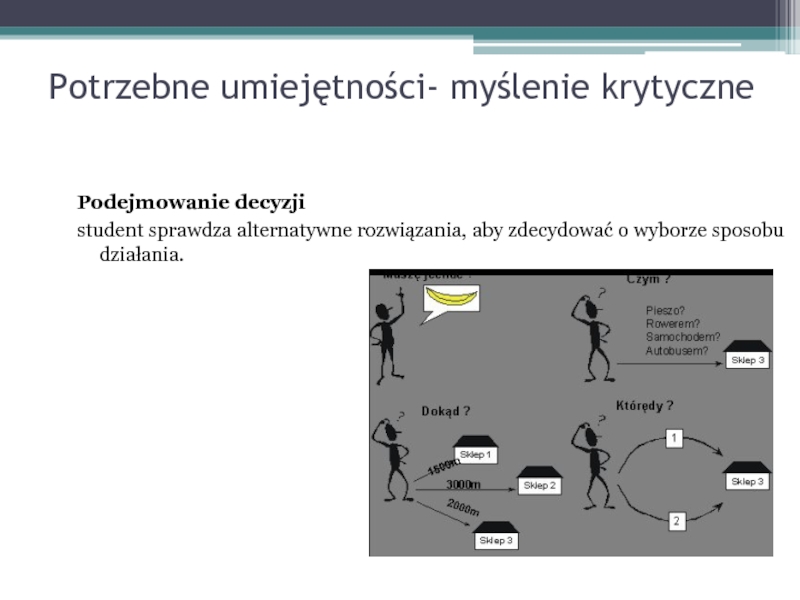Image resolution: width=800 pixels, height=600 pixels.
Task: Click the Sklep 3 shop under the transport options
Action: coord(747,354)
